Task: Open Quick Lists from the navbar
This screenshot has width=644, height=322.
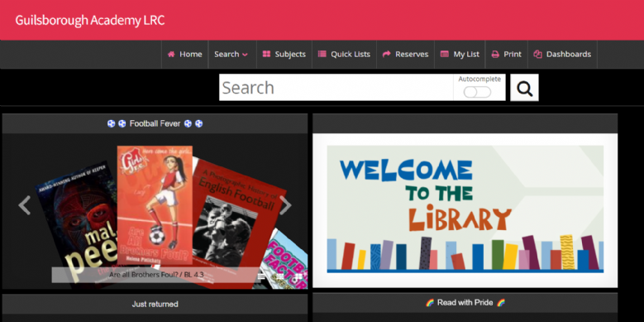Action: click(344, 55)
